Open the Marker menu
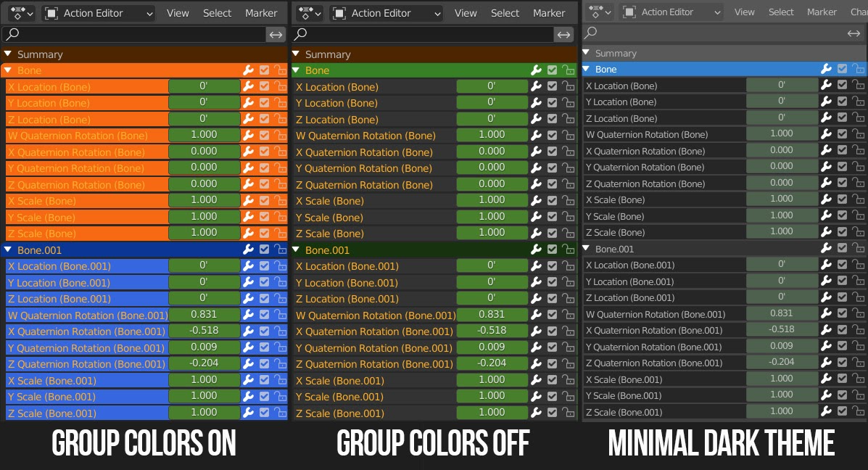The image size is (868, 470). pos(261,12)
